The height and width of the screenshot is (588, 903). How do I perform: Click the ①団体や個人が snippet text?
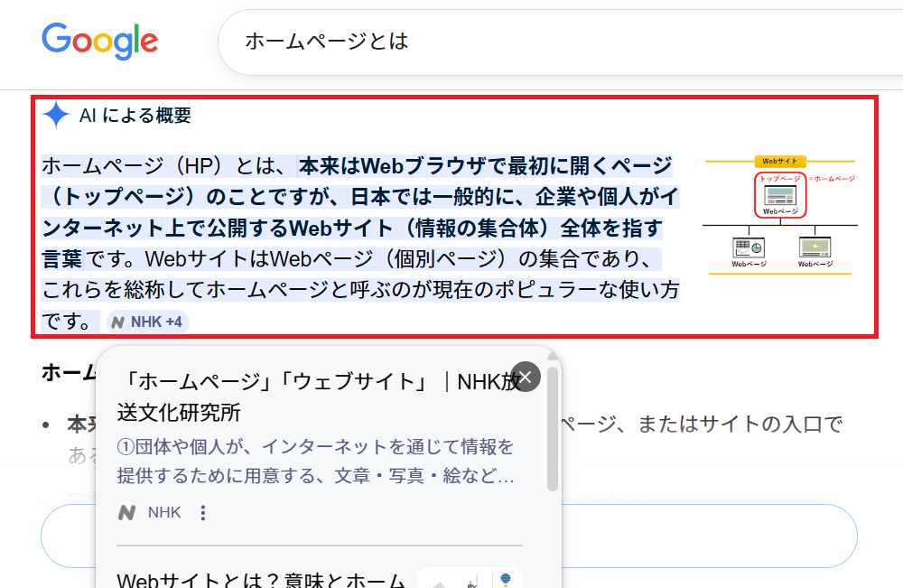point(316,461)
